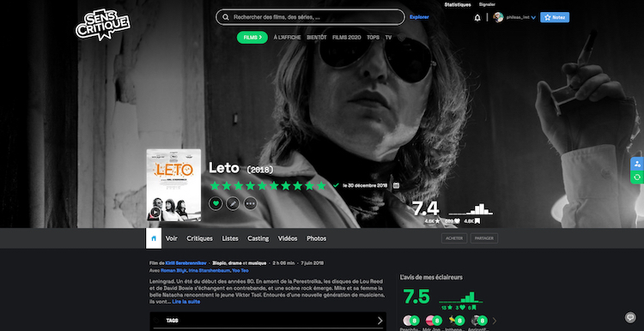Click the Explorer link
This screenshot has width=644, height=331.
click(419, 17)
